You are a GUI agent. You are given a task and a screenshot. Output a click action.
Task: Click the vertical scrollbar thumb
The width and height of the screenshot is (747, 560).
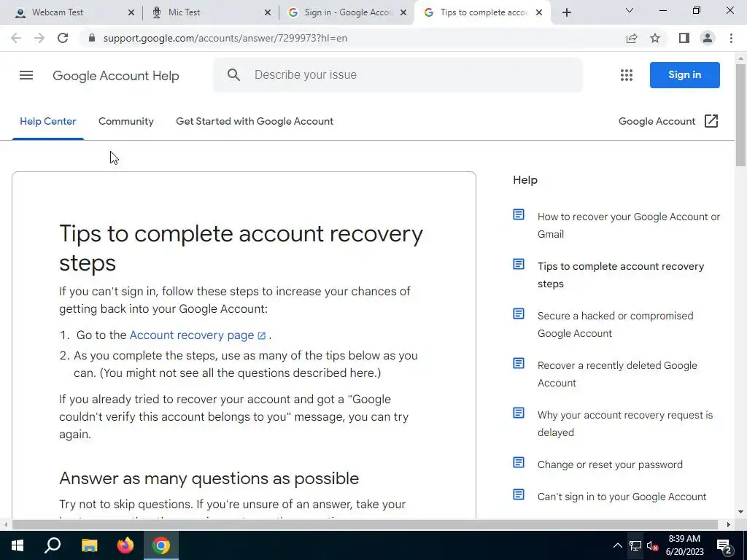coord(740,114)
